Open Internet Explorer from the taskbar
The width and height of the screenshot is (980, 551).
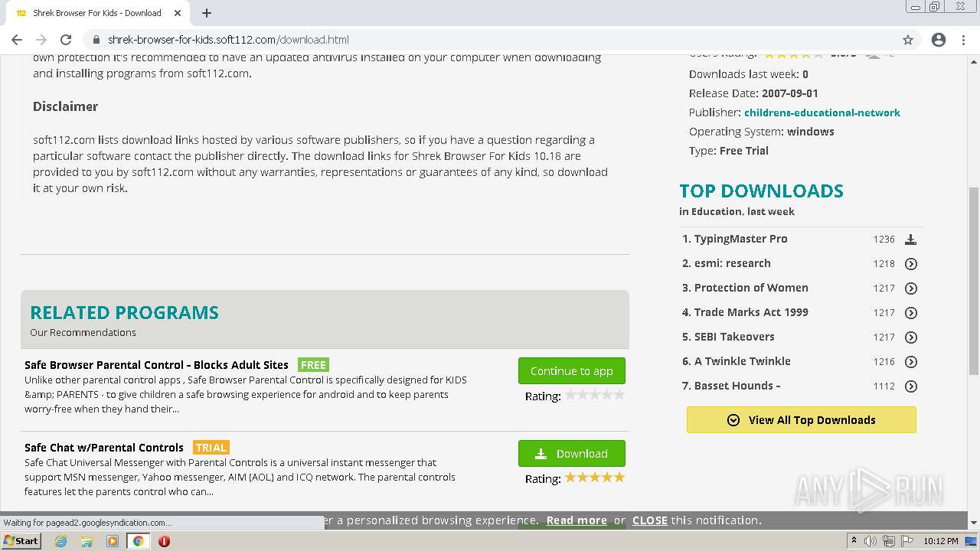(x=61, y=541)
